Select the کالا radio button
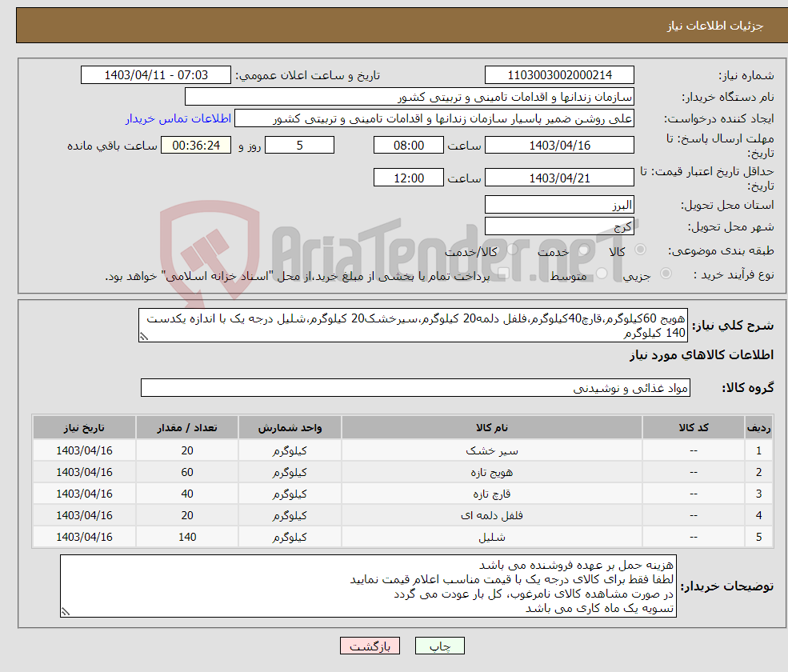Viewport: 788px width, 672px height. click(x=640, y=250)
